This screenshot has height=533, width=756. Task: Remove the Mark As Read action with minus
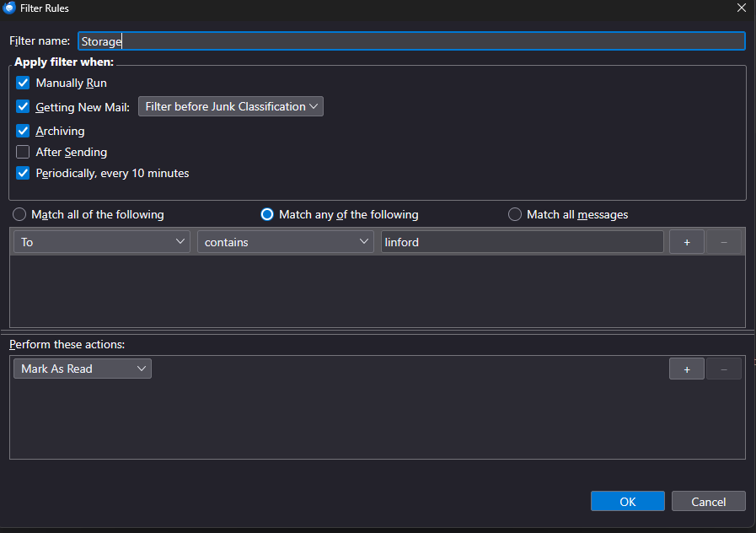click(724, 369)
